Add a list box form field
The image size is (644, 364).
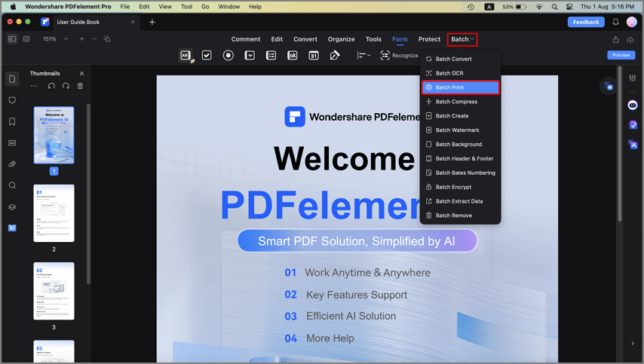tap(271, 55)
